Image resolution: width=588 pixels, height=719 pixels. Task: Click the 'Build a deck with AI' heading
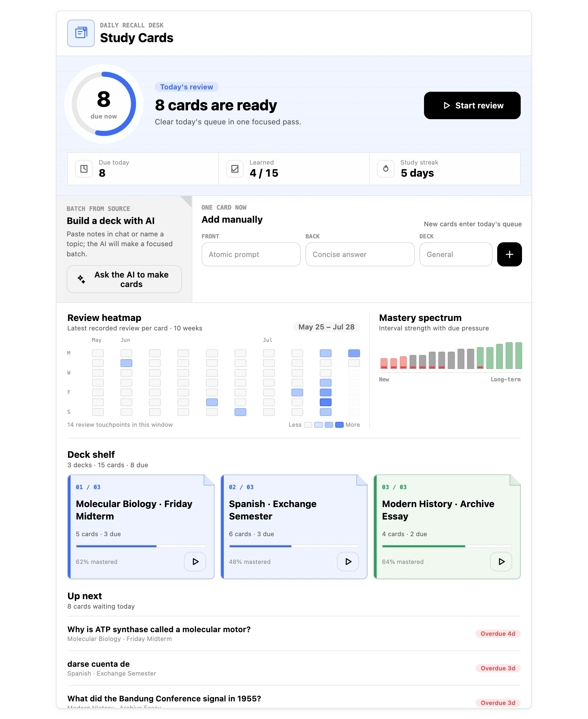[110, 221]
